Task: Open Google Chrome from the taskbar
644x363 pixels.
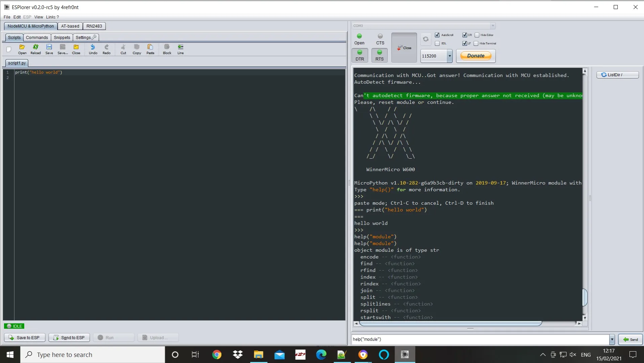Action: pos(217,355)
